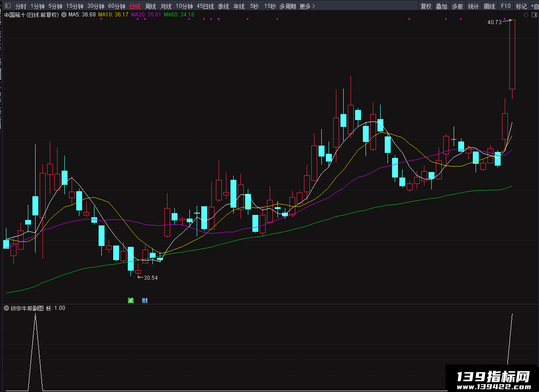
Task: Click the 画线 drawing tool button
Action: (489, 6)
